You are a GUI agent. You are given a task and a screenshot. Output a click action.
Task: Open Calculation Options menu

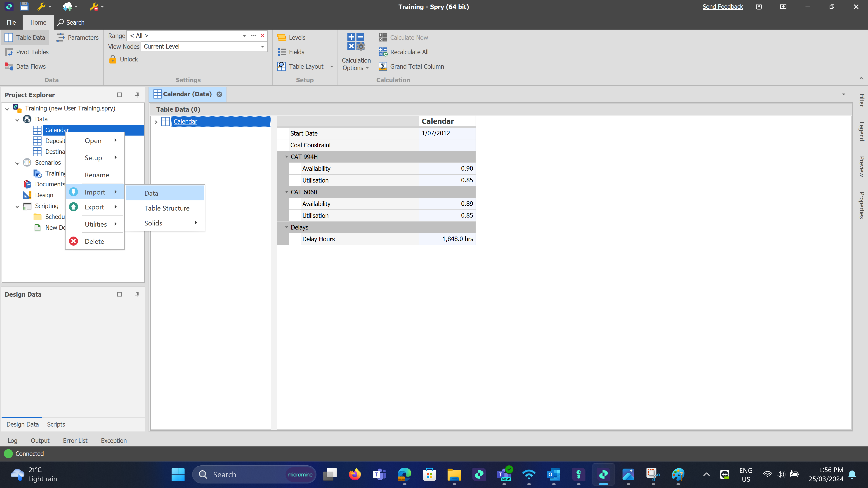pyautogui.click(x=356, y=64)
